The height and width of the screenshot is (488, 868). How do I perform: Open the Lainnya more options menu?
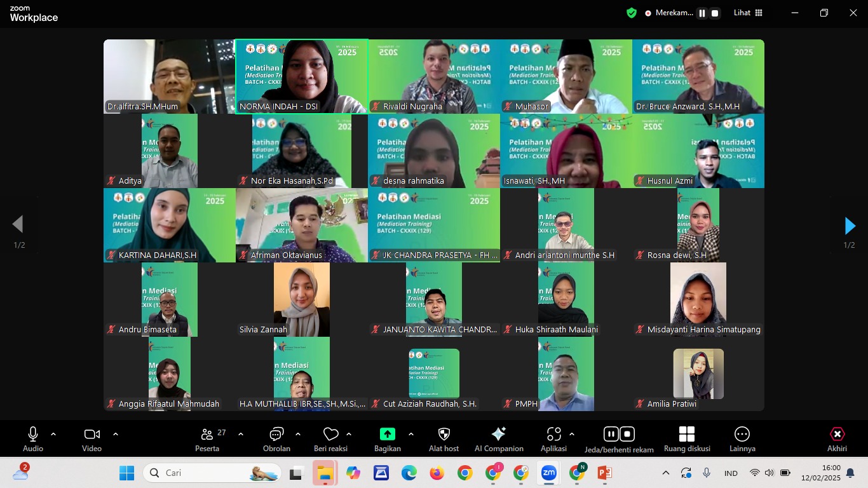coord(742,435)
